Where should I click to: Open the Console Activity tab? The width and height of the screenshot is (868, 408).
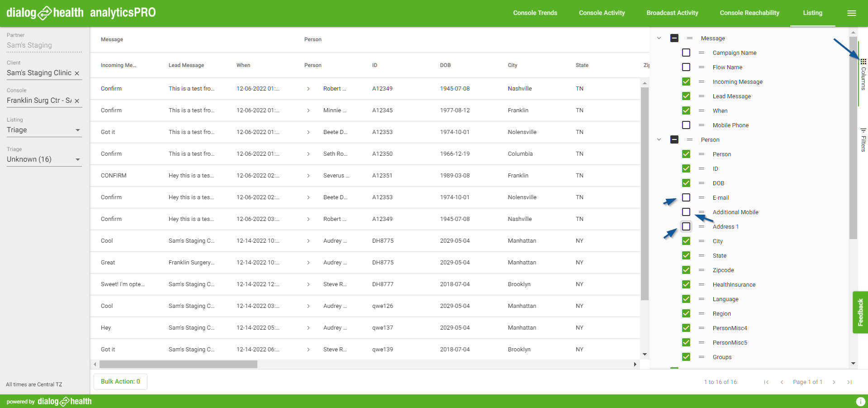pos(602,13)
